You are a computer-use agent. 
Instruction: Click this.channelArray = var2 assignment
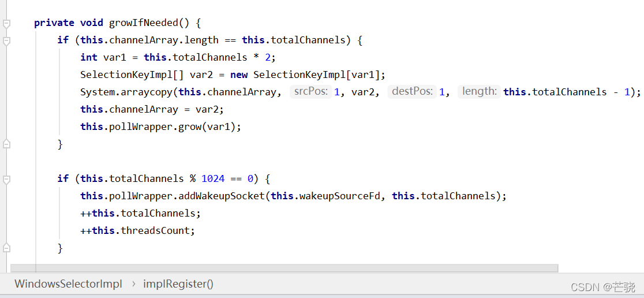(152, 109)
